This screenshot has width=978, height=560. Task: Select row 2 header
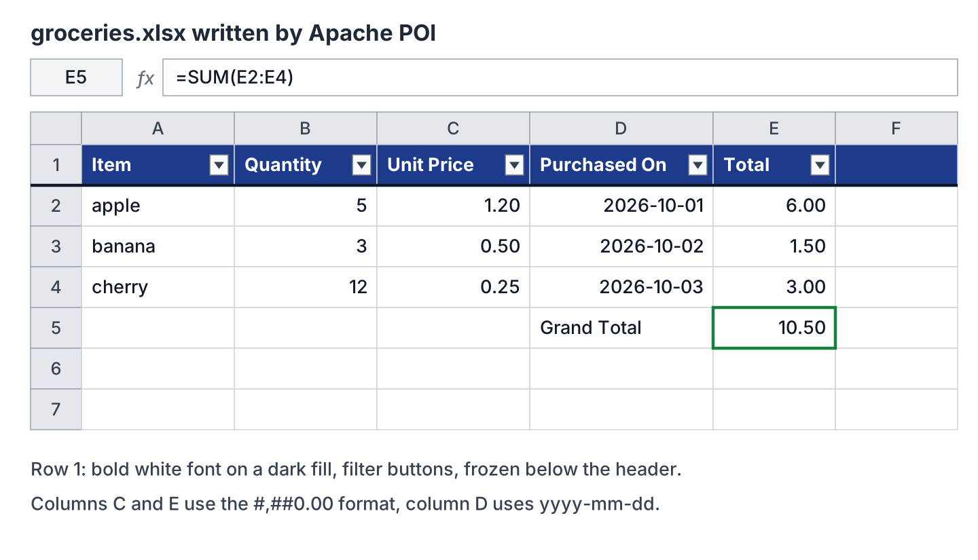pyautogui.click(x=56, y=206)
